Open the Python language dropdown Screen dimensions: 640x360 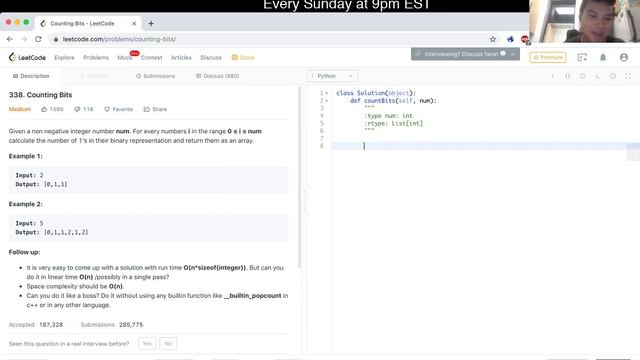[x=332, y=76]
